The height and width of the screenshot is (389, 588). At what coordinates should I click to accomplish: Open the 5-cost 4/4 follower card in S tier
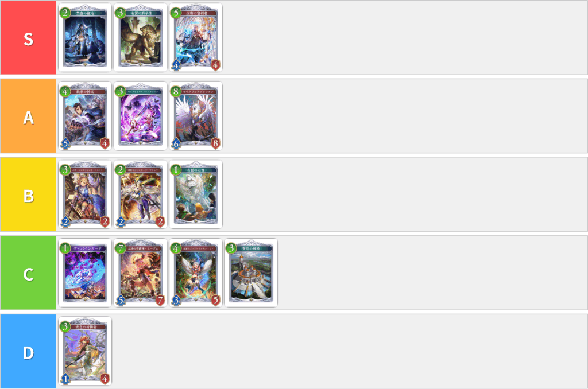pyautogui.click(x=196, y=37)
